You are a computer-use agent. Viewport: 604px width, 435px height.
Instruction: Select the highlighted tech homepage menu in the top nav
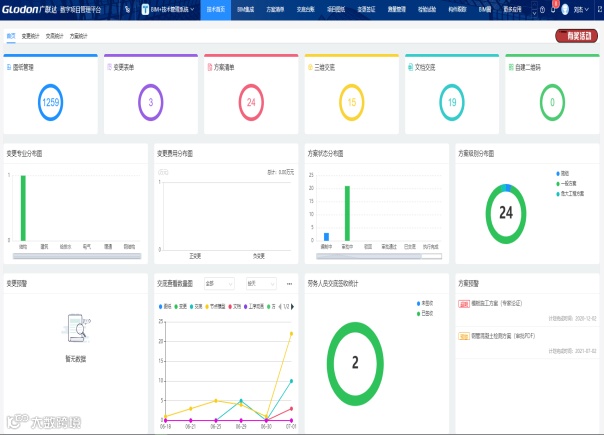click(216, 10)
